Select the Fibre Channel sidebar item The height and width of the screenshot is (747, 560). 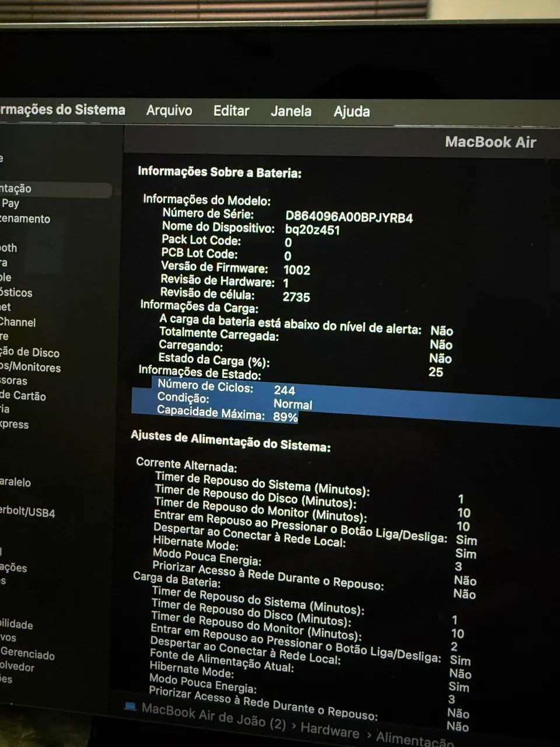(x=17, y=322)
